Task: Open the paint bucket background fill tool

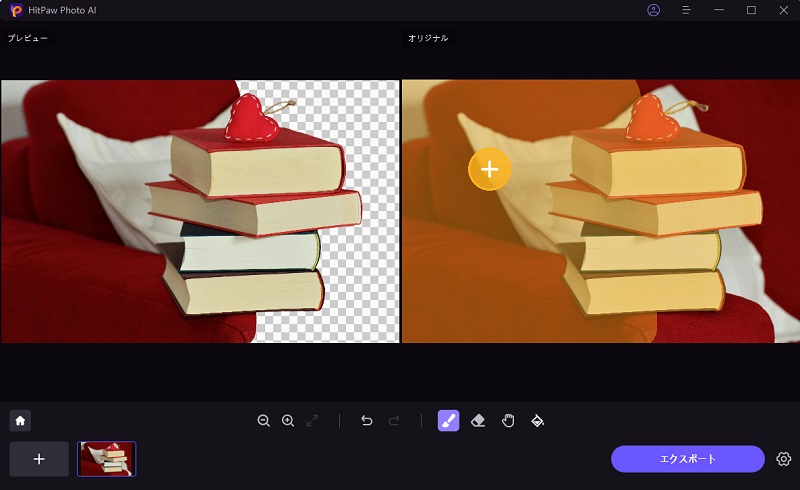Action: click(x=537, y=421)
